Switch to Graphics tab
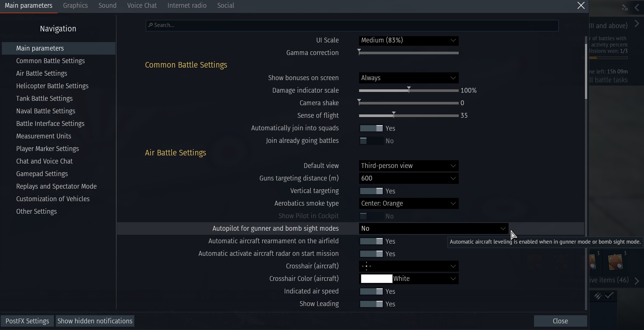The image size is (644, 330). click(75, 6)
